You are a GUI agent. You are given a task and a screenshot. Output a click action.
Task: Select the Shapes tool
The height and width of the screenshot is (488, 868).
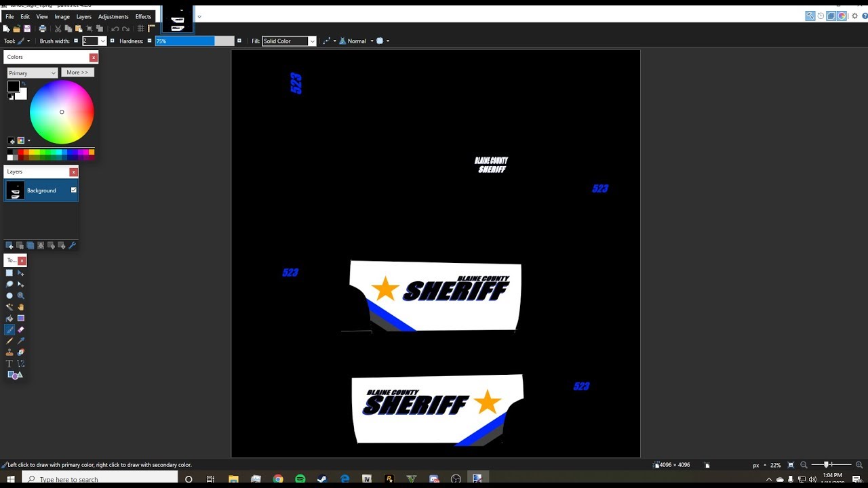point(15,375)
